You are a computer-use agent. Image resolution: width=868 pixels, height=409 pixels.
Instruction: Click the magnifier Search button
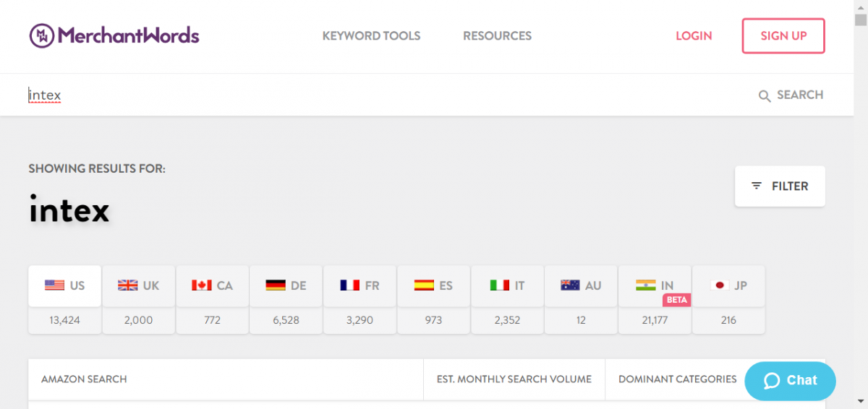point(791,95)
